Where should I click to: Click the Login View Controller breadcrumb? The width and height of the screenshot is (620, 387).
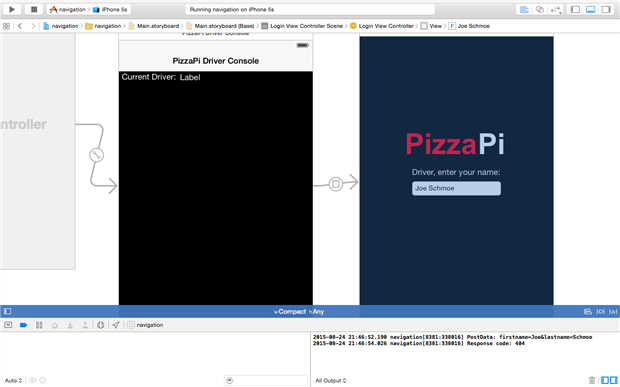(x=382, y=26)
